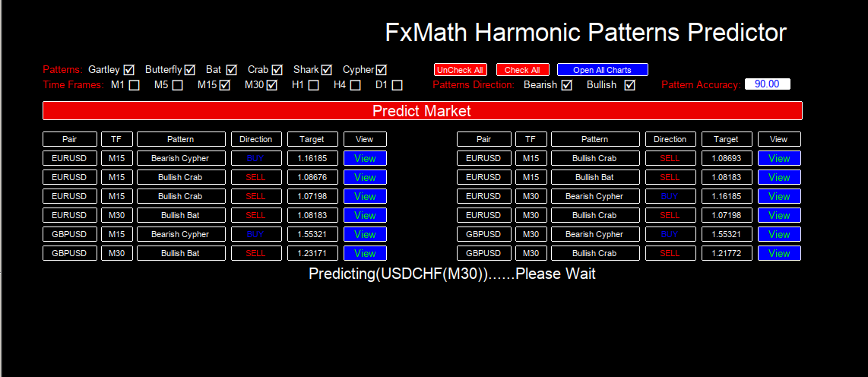868x377 pixels.
Task: Click Bullish Bat pattern in left GBPUSD row
Action: pyautogui.click(x=181, y=253)
